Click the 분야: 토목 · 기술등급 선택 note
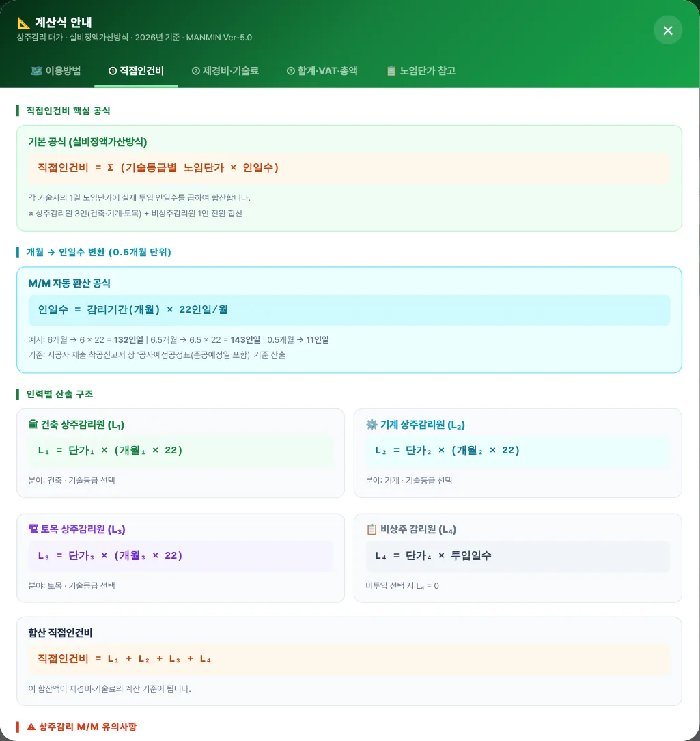Image resolution: width=700 pixels, height=741 pixels. pos(72,585)
